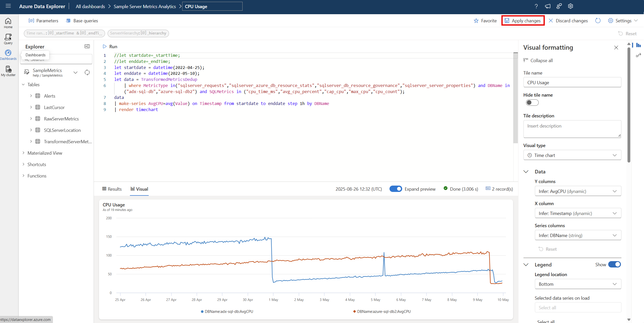
Task: Open the settings gear in top bar
Action: pos(570,6)
